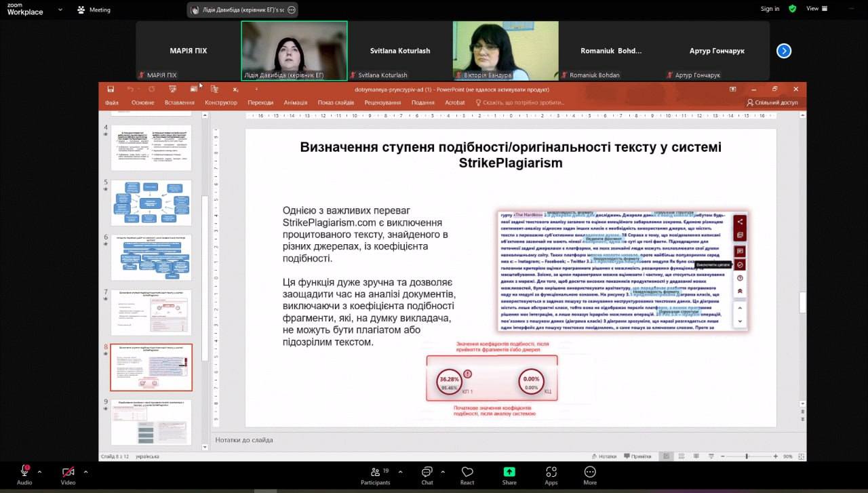Open Zoom Apps from the bottom toolbar
Image resolution: width=868 pixels, height=493 pixels.
point(551,475)
